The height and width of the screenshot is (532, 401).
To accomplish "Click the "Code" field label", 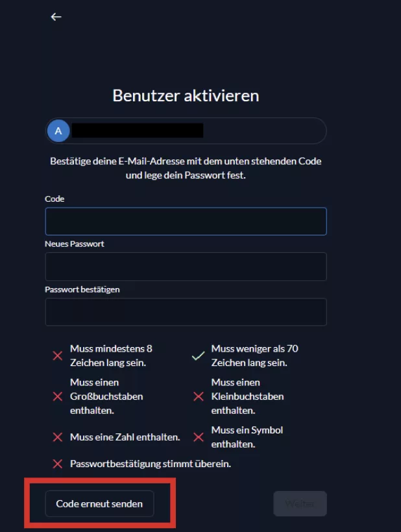I will coord(55,199).
